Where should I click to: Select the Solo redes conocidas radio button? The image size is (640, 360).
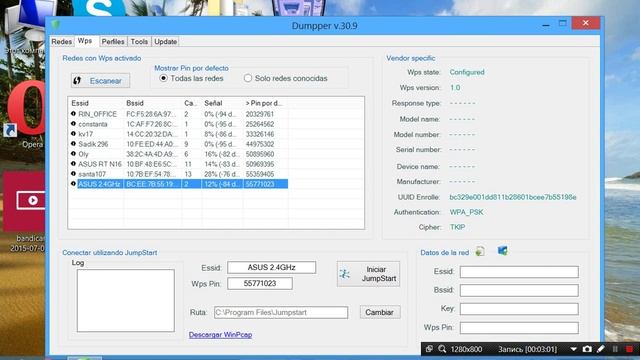coord(248,78)
